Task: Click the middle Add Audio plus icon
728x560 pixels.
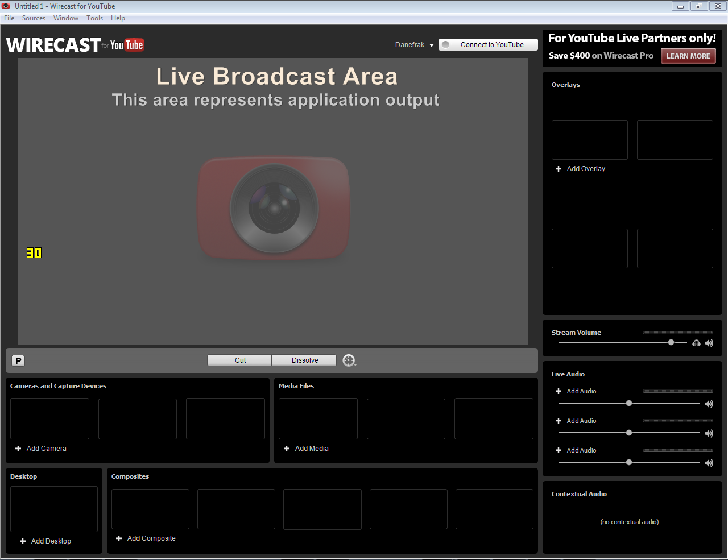Action: 559,421
